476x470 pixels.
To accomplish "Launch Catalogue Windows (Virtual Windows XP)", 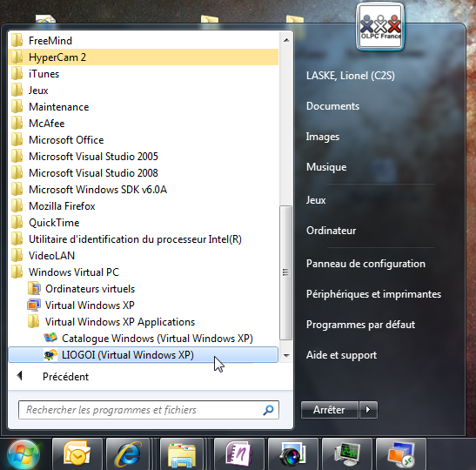I will point(144,339).
